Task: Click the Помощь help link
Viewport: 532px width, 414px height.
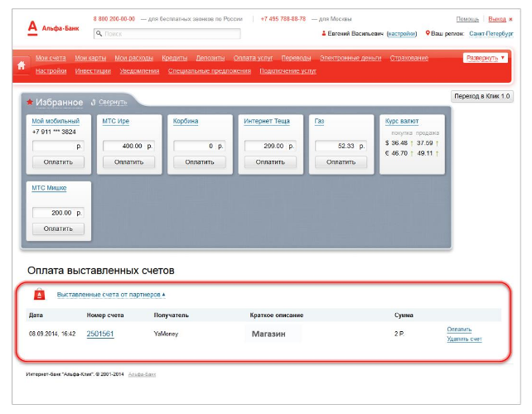Action: [467, 19]
